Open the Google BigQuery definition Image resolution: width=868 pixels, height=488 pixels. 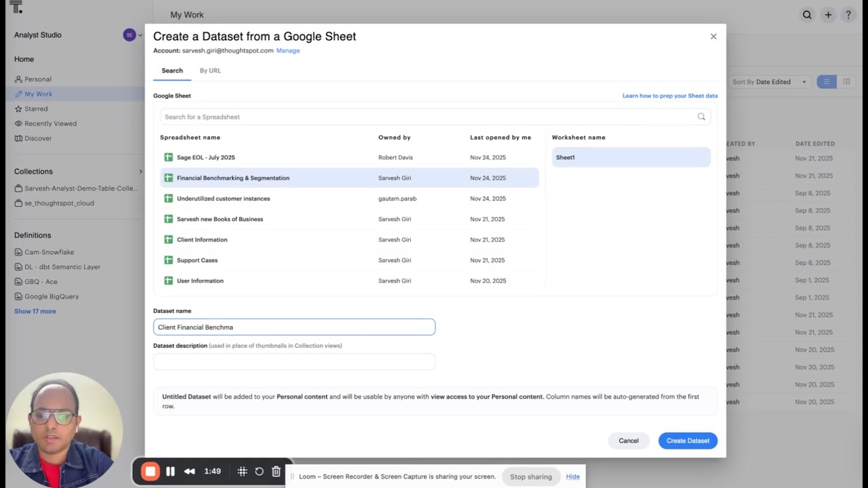coord(52,296)
